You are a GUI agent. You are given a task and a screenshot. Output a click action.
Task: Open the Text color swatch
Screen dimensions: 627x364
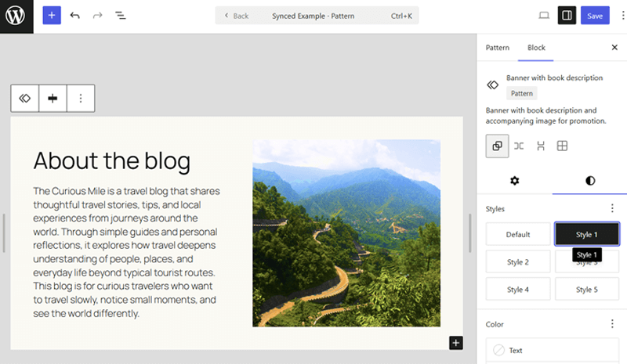point(499,350)
